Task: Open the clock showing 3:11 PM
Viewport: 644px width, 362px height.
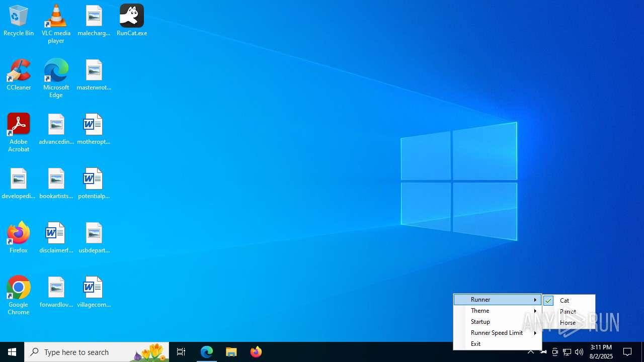Action: [601, 352]
